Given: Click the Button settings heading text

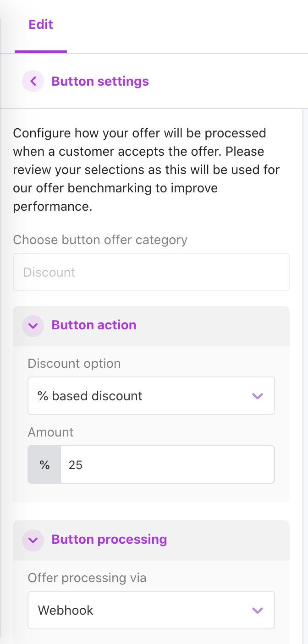Looking at the screenshot, I should pyautogui.click(x=100, y=82).
